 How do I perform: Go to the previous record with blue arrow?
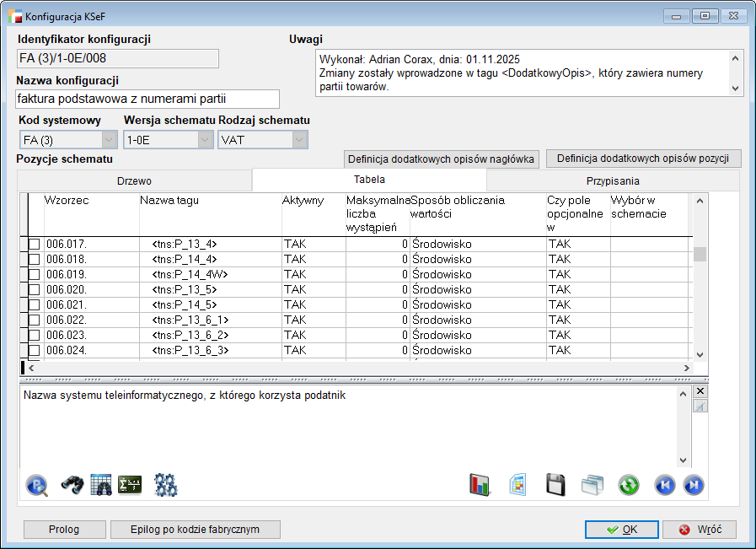[664, 485]
